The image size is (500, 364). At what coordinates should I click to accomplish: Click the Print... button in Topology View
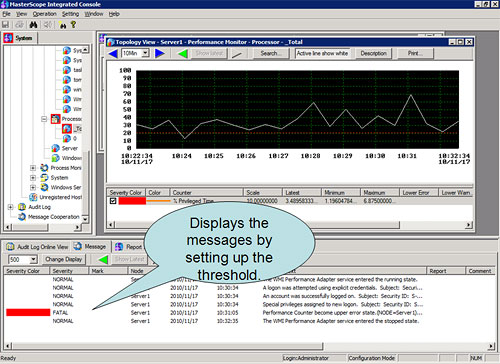point(415,53)
